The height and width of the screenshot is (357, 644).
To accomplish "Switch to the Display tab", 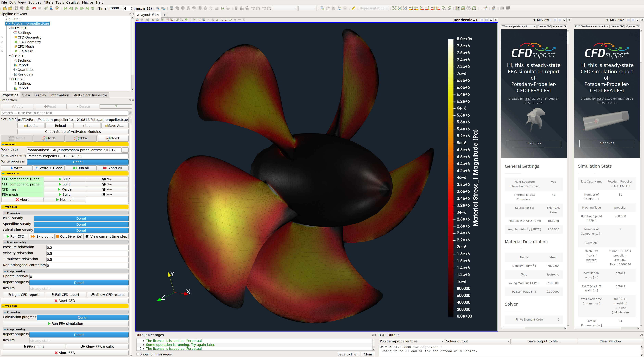I will [x=40, y=95].
